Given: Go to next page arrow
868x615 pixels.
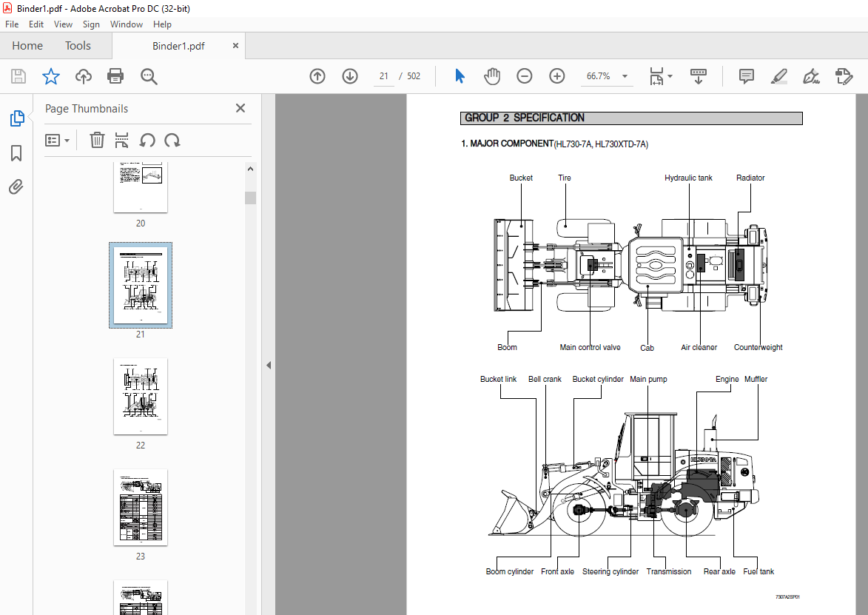Looking at the screenshot, I should [x=350, y=75].
